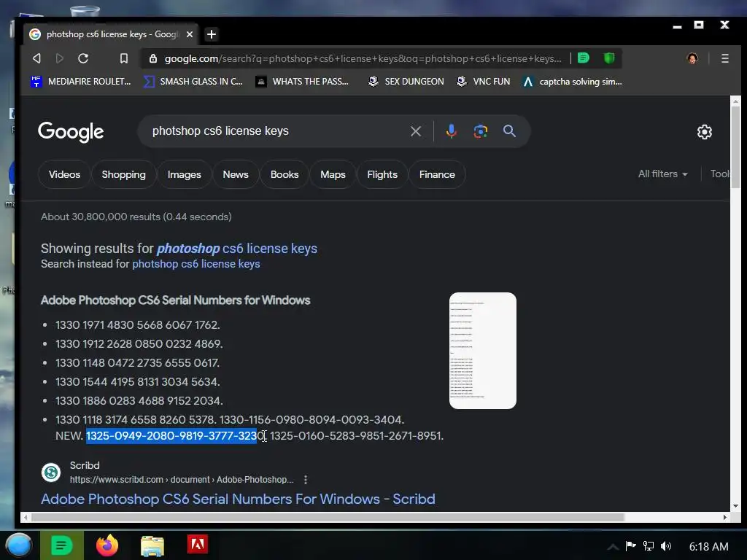
Task: Open File Explorer from the taskbar
Action: (x=152, y=545)
